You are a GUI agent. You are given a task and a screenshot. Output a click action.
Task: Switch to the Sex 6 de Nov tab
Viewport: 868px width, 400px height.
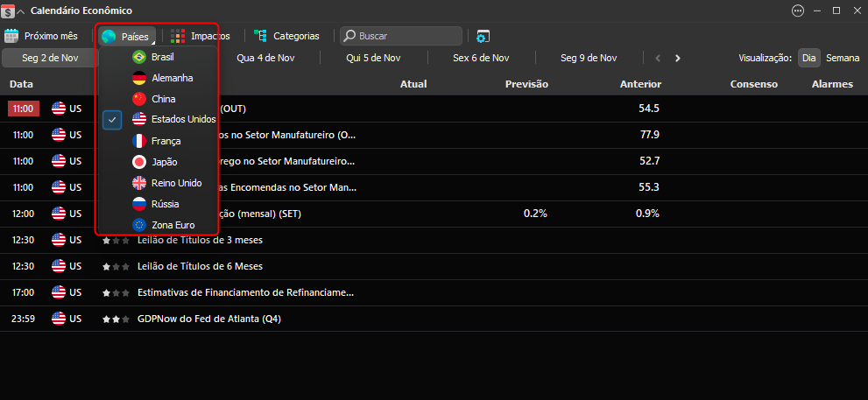tap(481, 58)
